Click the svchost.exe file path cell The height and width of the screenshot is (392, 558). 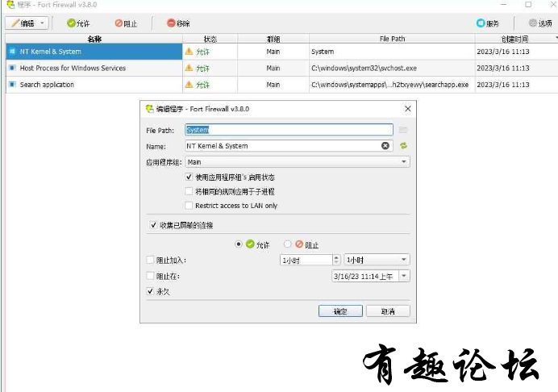tap(392, 68)
